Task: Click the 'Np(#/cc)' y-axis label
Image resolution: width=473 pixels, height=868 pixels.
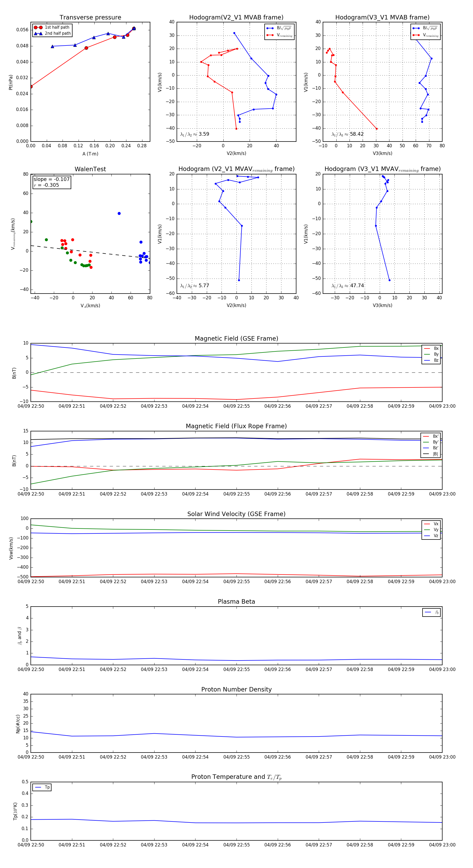Action: [18, 724]
